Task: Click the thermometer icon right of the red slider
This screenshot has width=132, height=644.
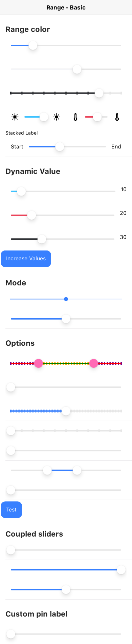Action: tap(117, 117)
